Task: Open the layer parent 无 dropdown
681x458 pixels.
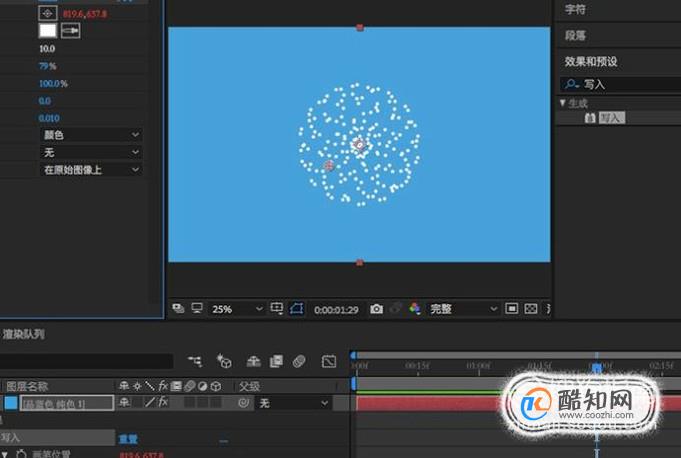Action: coord(293,403)
